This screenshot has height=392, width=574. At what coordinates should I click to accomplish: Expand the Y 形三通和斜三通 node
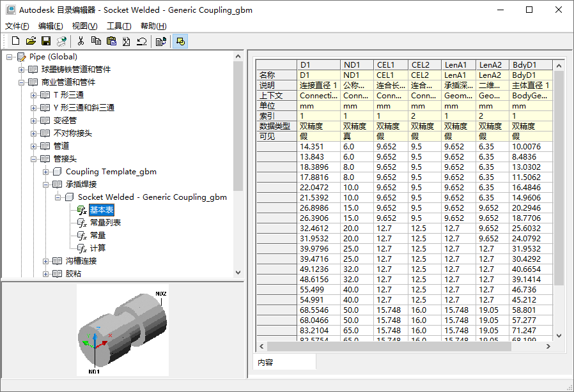(33, 108)
